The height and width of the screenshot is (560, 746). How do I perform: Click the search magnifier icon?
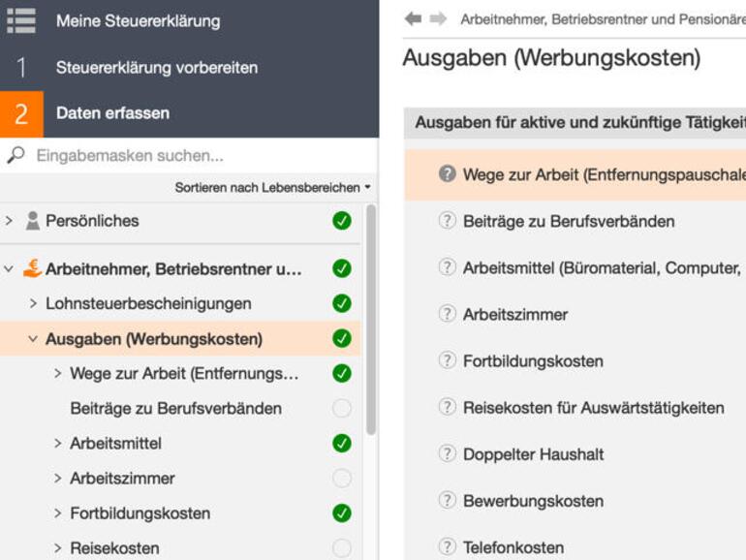[16, 155]
